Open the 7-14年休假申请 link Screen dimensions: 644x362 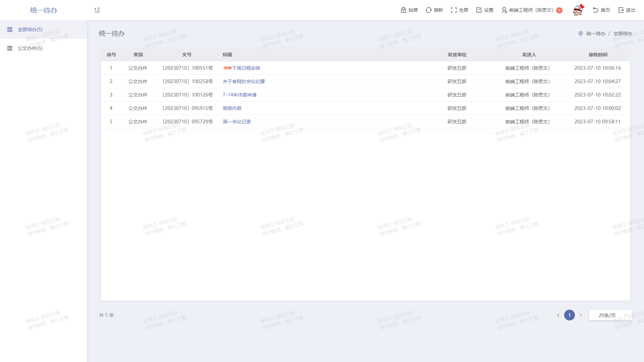click(239, 95)
